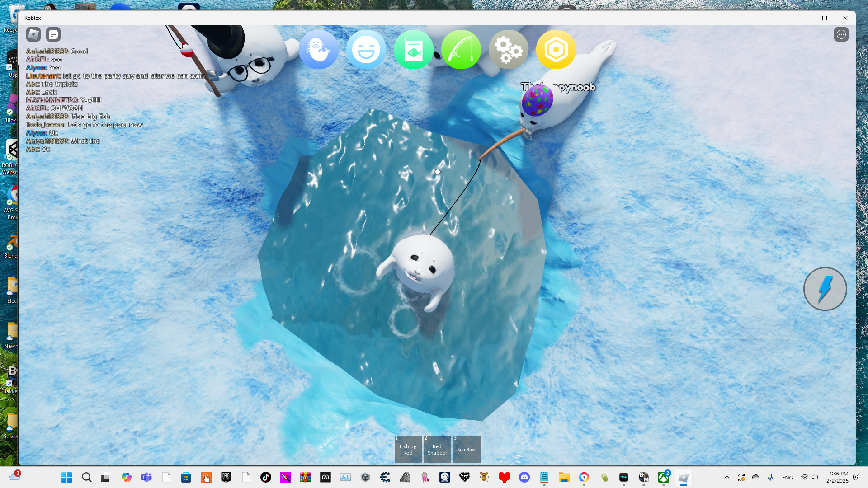
Task: Open Discord from the taskbar
Action: pos(524,477)
